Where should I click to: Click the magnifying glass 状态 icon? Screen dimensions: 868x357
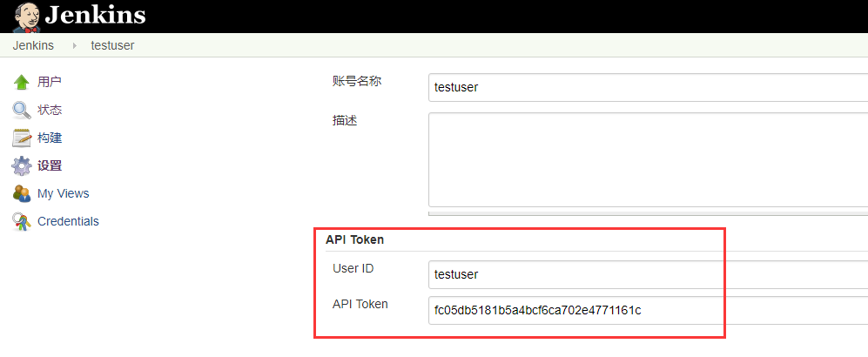22,111
